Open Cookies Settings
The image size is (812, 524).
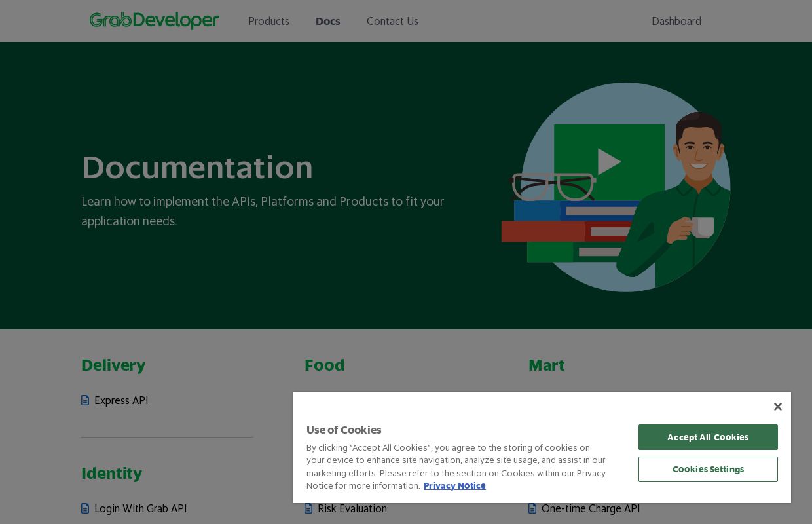coord(708,469)
